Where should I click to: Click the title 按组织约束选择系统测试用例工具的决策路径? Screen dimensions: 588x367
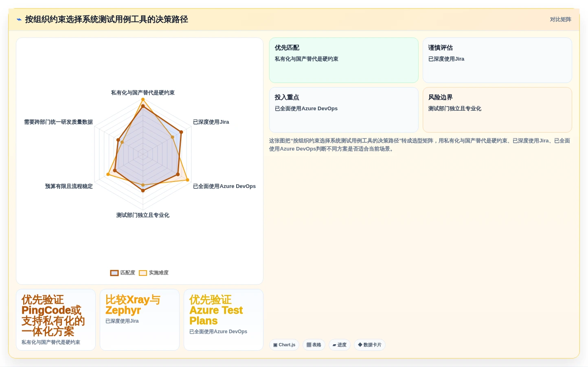pos(107,20)
